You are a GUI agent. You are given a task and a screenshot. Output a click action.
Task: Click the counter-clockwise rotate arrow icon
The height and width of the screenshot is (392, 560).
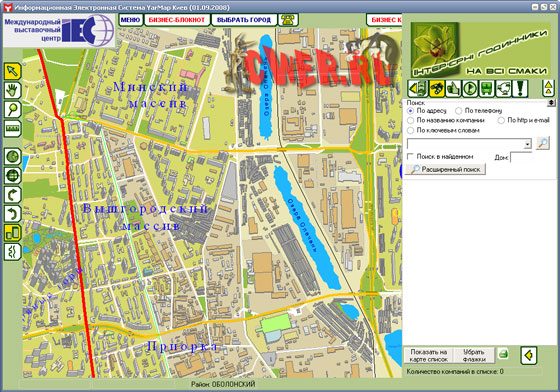point(12,214)
